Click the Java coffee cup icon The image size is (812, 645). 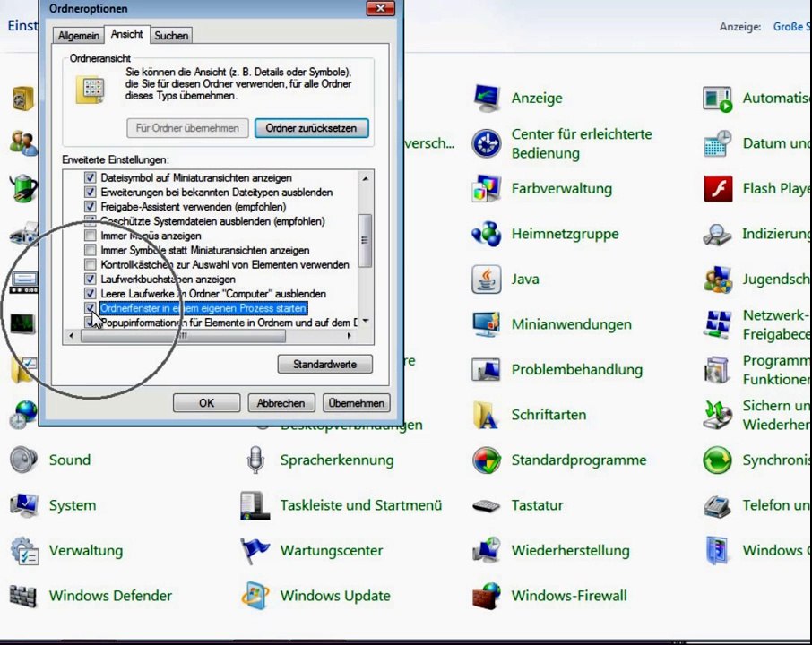(x=487, y=279)
